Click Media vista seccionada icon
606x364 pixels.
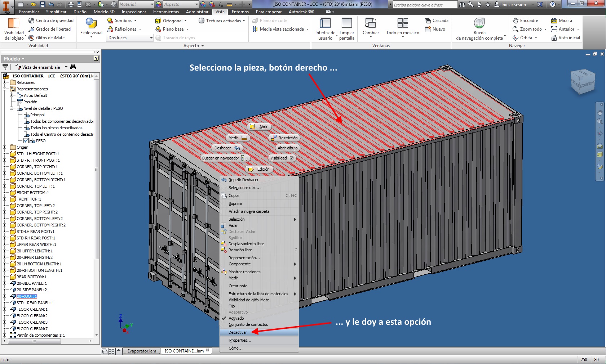click(255, 29)
